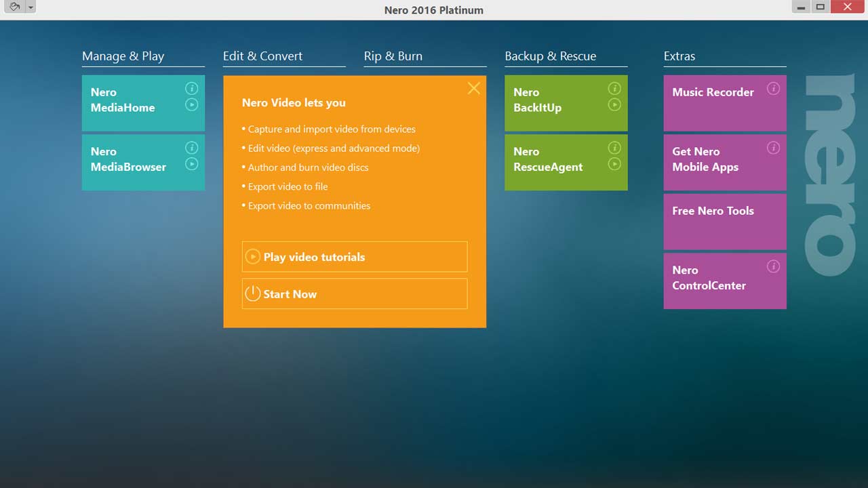This screenshot has width=868, height=488.
Task: Launch Nero RescueAgent with its play icon
Action: coord(614,164)
